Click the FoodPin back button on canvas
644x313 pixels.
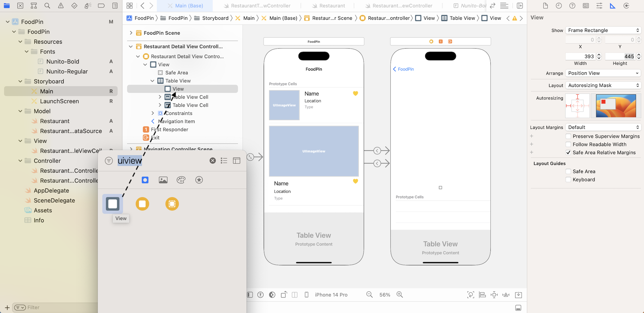pos(404,69)
